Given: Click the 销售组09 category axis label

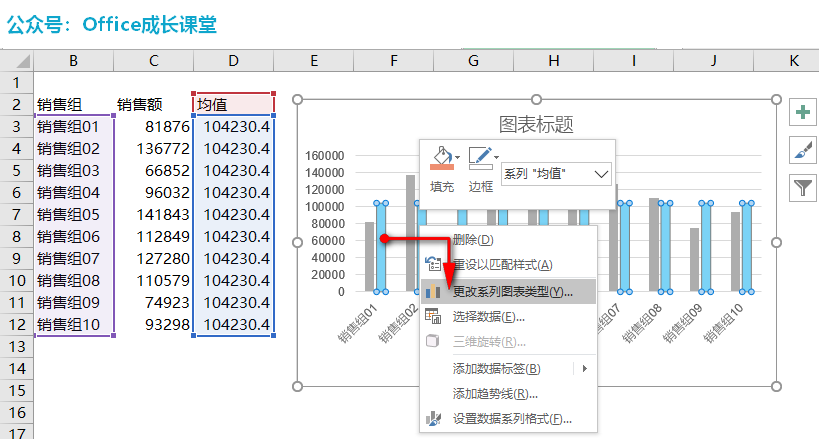Looking at the screenshot, I should point(683,324).
